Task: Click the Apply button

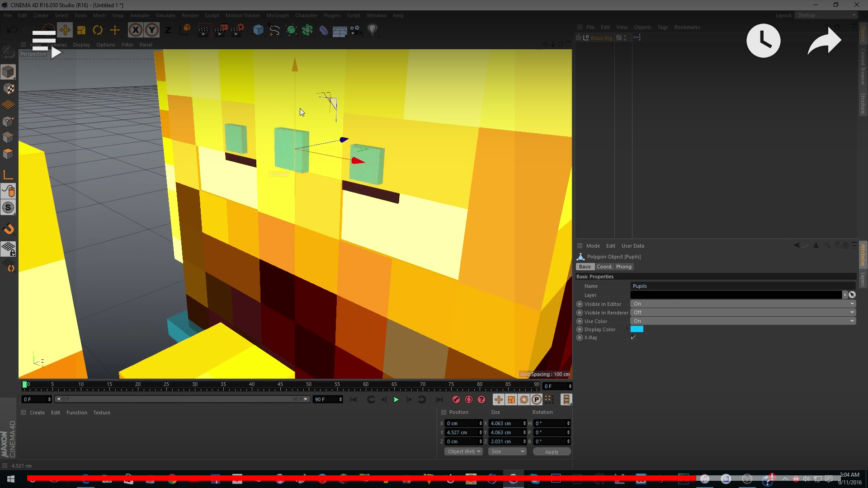Action: point(552,452)
